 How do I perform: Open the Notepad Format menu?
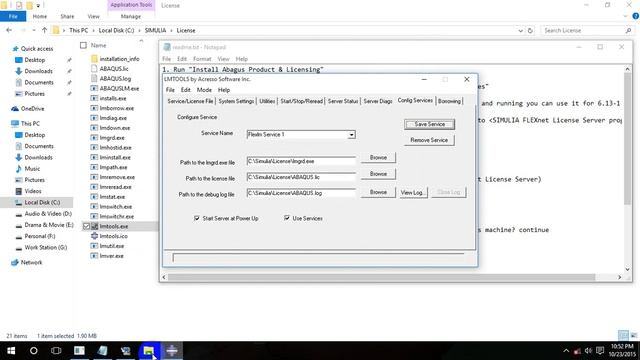pyautogui.click(x=202, y=59)
